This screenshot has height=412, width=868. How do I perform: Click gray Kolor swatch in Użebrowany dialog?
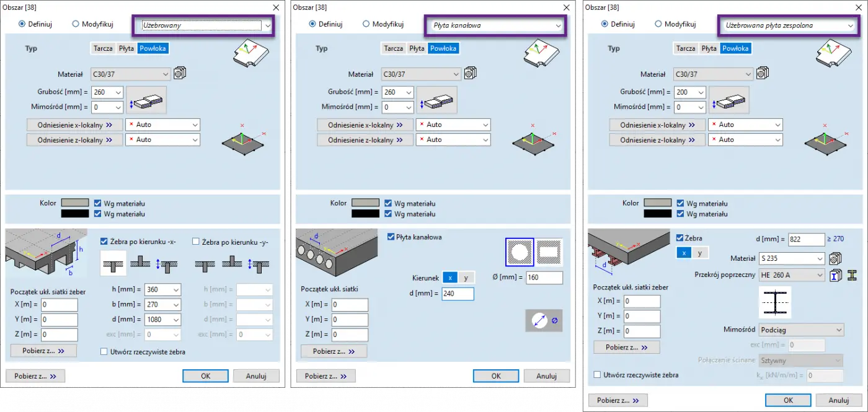(x=74, y=203)
